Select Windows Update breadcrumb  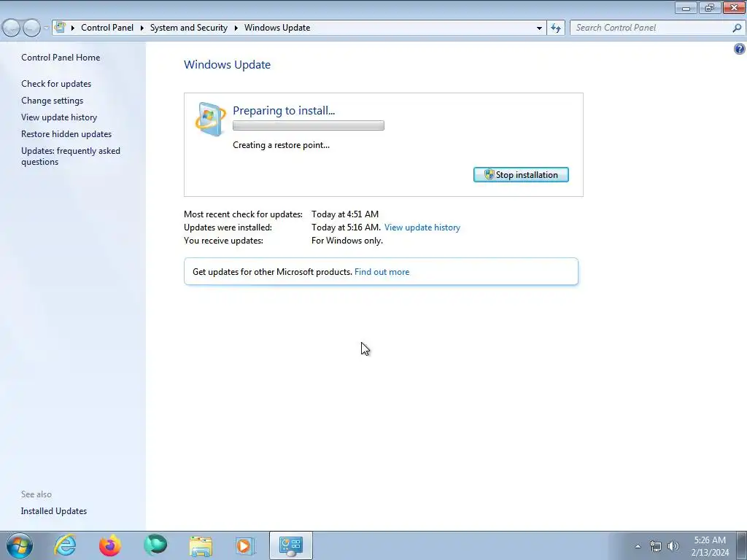277,28
